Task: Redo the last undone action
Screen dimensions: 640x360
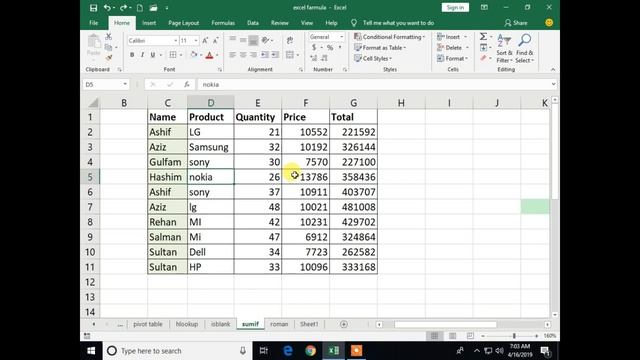Action: pyautogui.click(x=123, y=8)
